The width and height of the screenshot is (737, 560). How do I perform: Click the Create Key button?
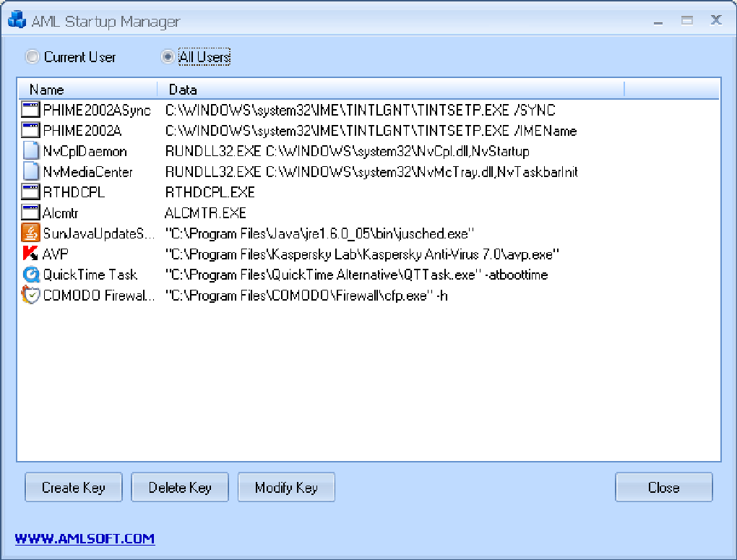coord(73,487)
